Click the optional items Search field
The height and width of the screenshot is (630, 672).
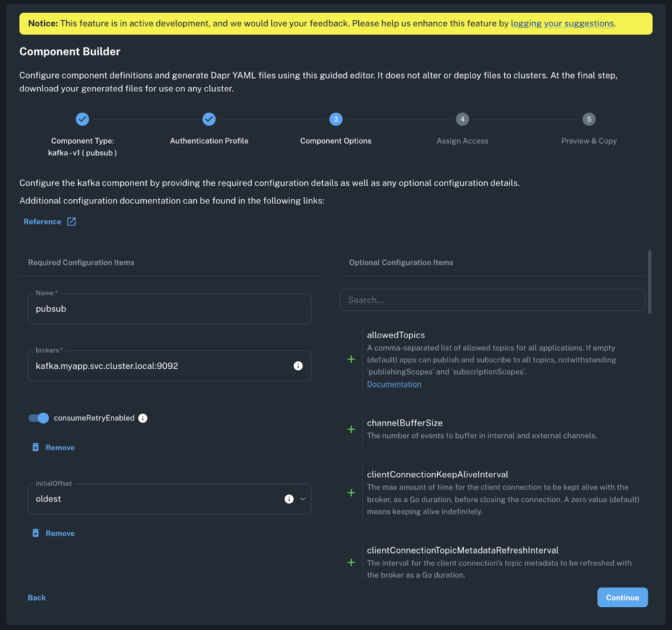point(492,300)
